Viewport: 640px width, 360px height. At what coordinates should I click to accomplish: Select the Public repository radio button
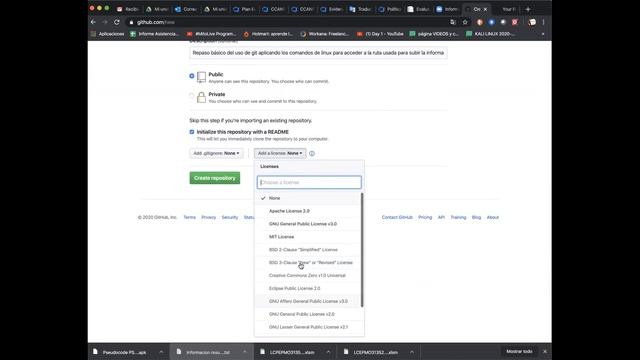pos(192,76)
